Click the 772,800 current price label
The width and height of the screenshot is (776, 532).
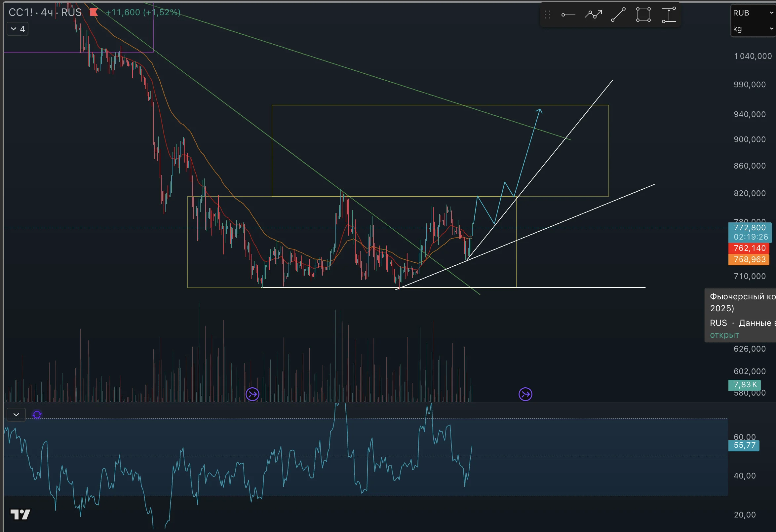coord(750,228)
